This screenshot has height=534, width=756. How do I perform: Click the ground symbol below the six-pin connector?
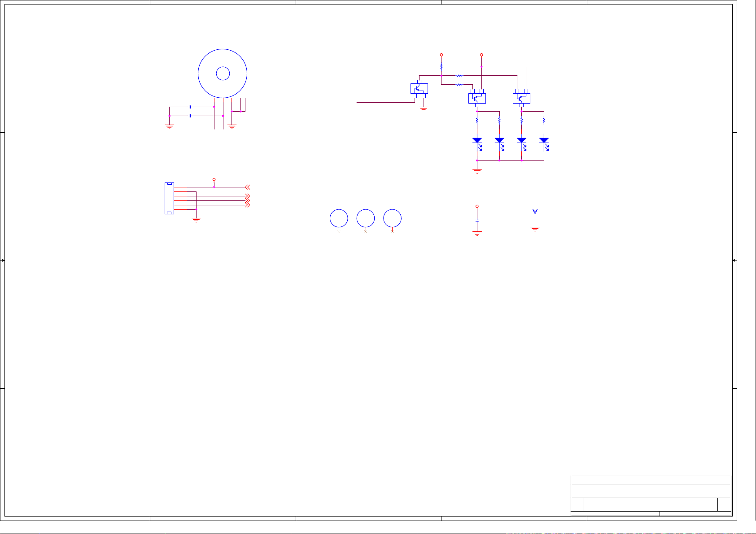(196, 220)
